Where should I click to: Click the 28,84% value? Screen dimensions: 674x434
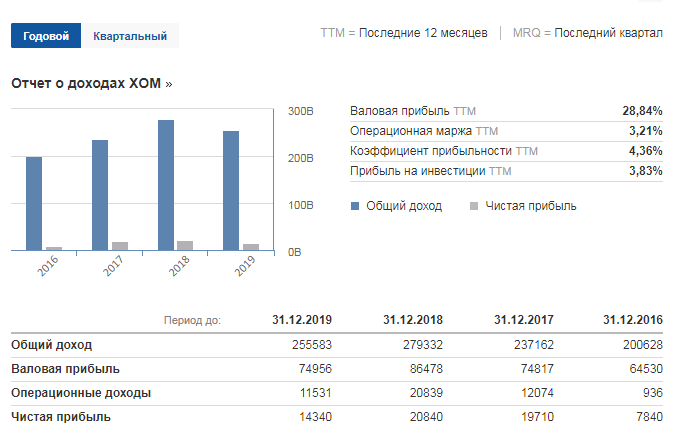point(642,111)
